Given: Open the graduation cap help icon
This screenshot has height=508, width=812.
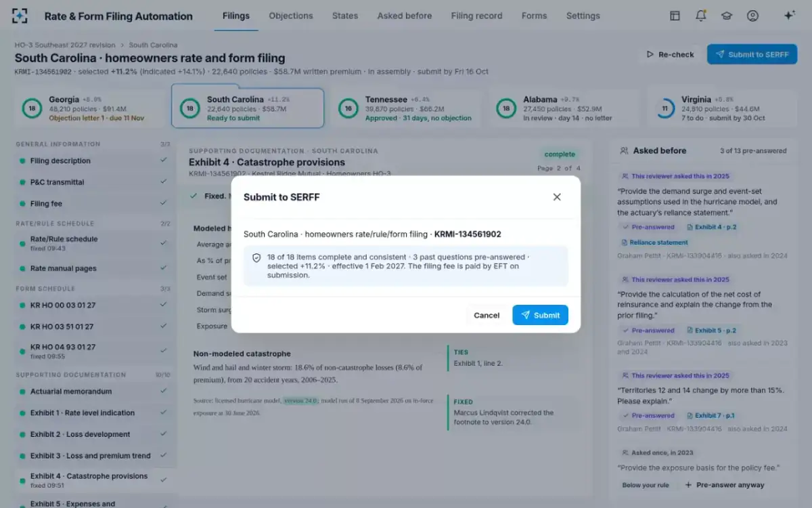Looking at the screenshot, I should pos(727,16).
